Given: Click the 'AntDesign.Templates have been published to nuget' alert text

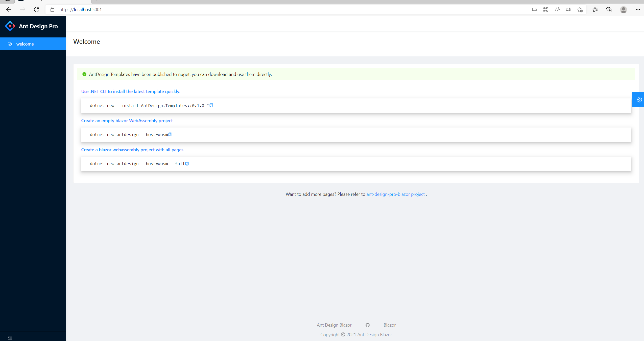Looking at the screenshot, I should (180, 74).
